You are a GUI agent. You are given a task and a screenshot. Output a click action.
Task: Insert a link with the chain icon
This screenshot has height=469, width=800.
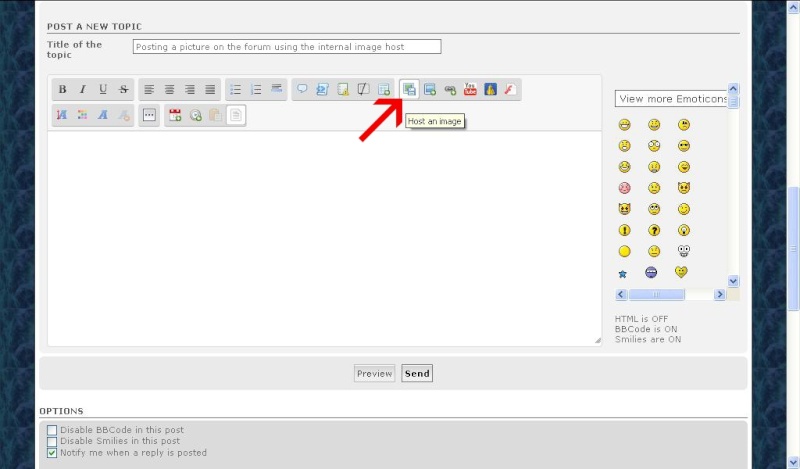click(450, 89)
